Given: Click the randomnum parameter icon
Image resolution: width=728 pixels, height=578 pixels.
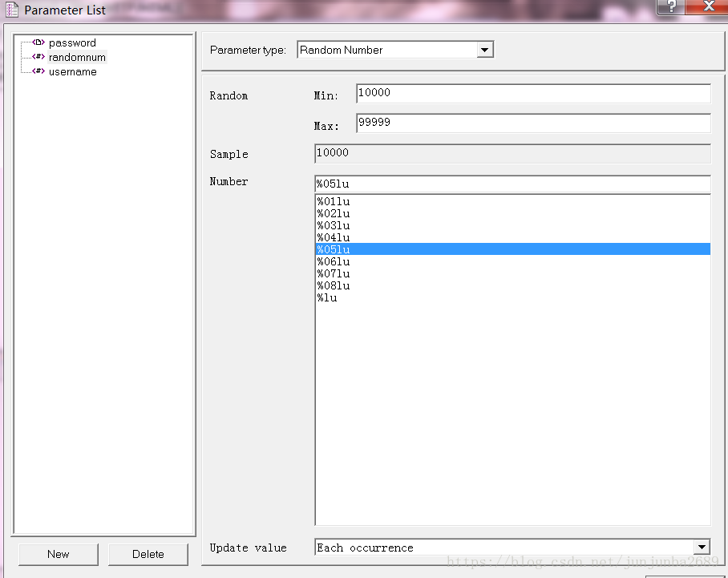Looking at the screenshot, I should [38, 57].
